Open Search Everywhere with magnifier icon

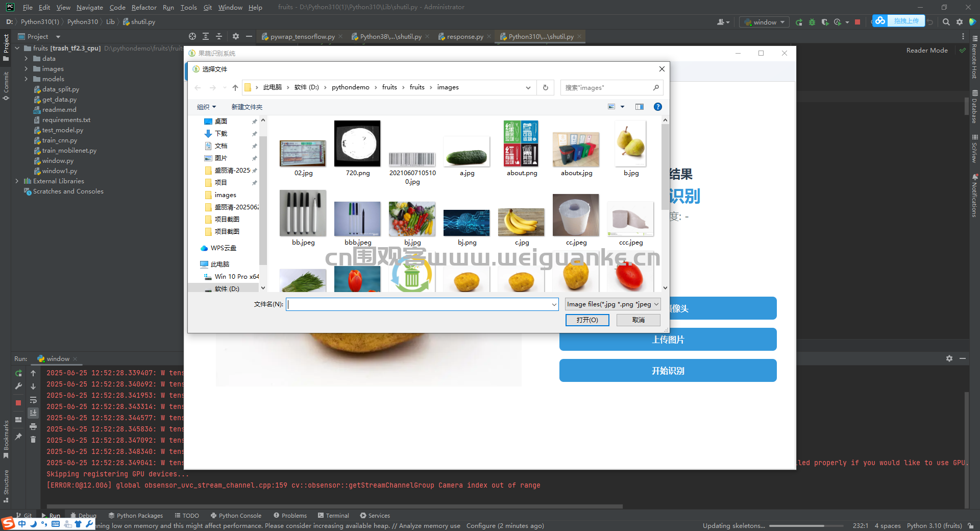point(946,22)
